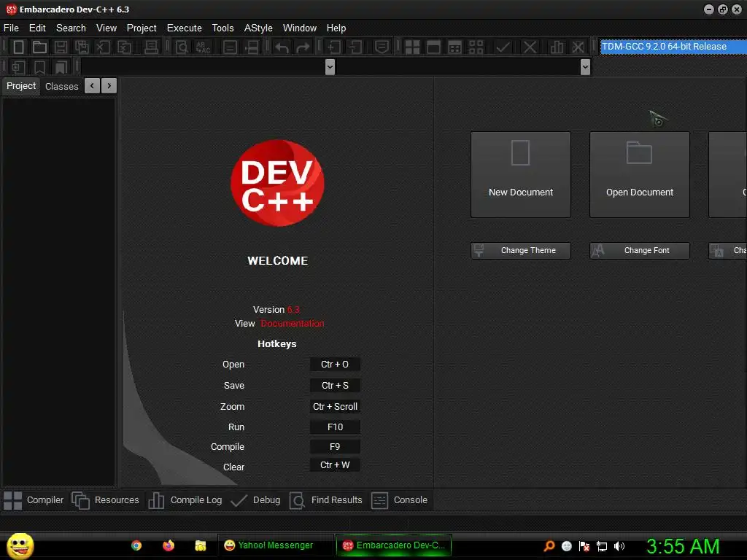Click the Run window toolbar icon
This screenshot has width=747, height=560.
point(433,47)
